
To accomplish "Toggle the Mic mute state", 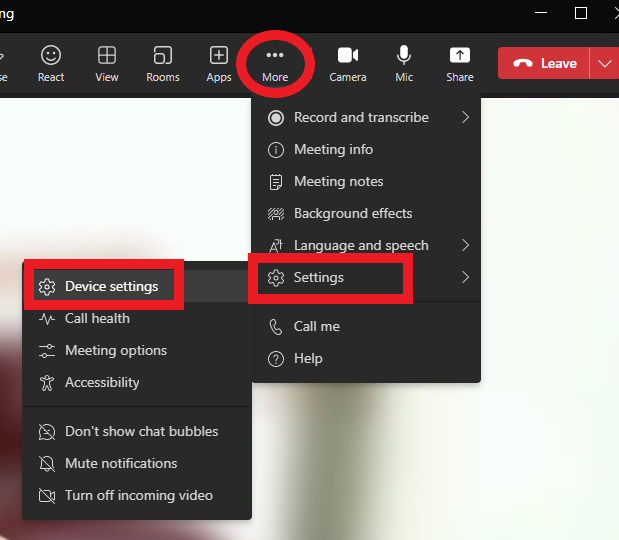I will (x=404, y=64).
